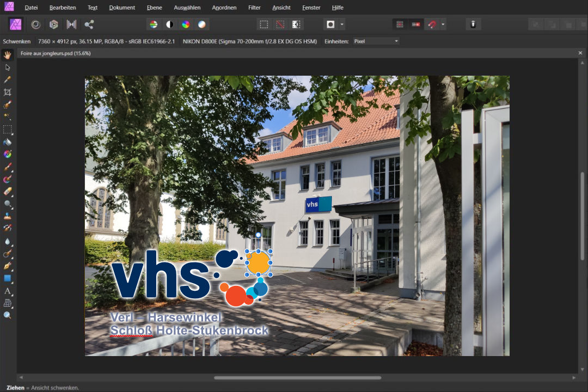Toggle Force Pixel Alignment
The height and width of the screenshot is (392, 588).
click(416, 24)
